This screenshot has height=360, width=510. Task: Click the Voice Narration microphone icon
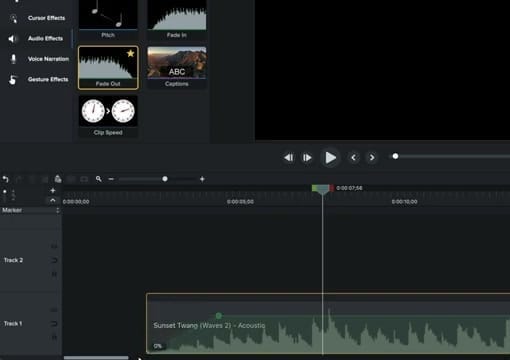pyautogui.click(x=13, y=59)
